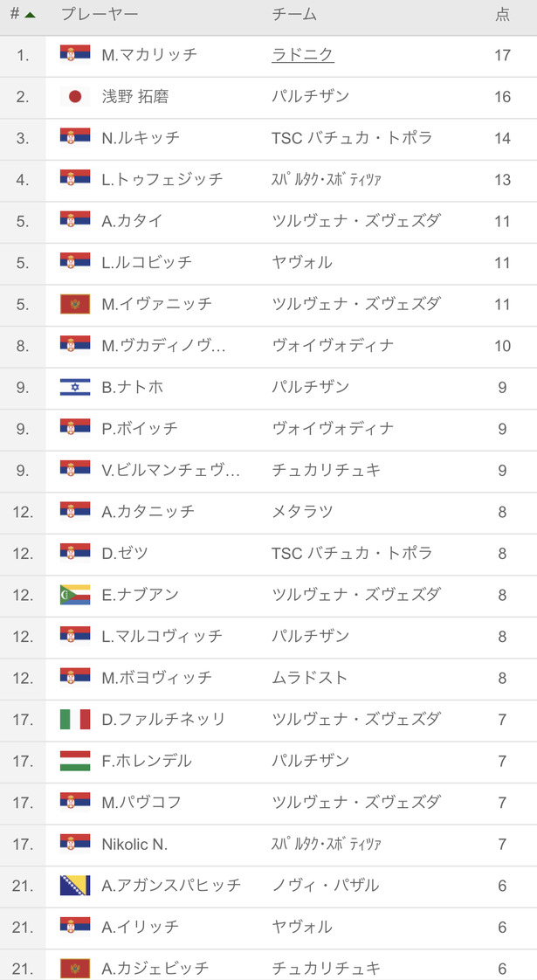Open team ノヴィ・パザル for A.アガンスパヒッチ
The image size is (537, 980).
point(325,885)
